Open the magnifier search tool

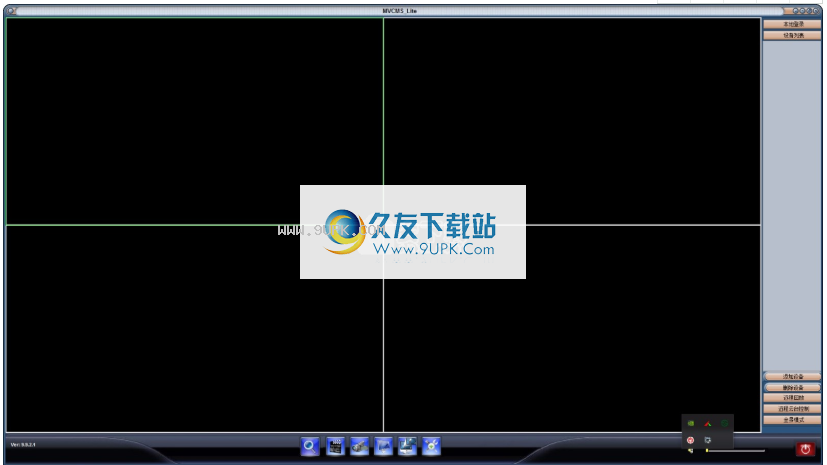click(310, 447)
